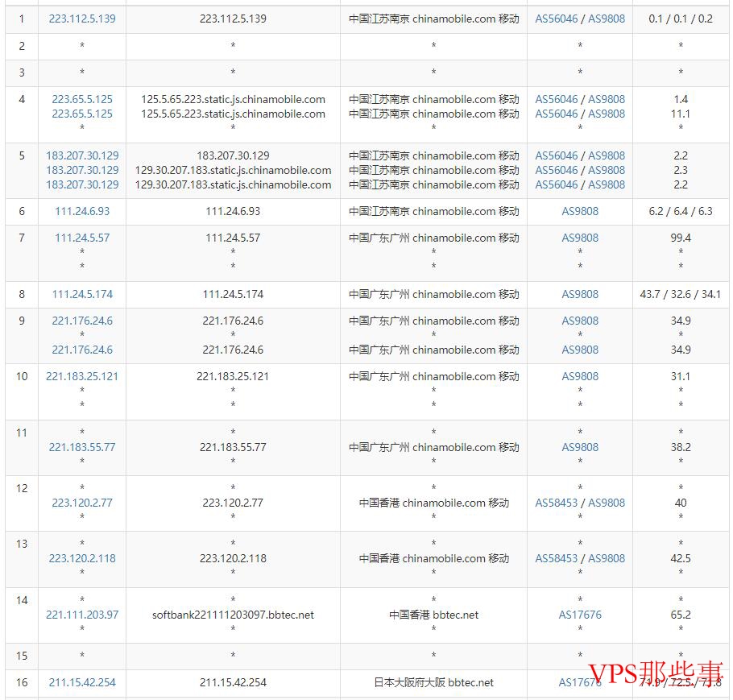
Task: Open the AS17676 link in hop 14
Action: (x=580, y=615)
